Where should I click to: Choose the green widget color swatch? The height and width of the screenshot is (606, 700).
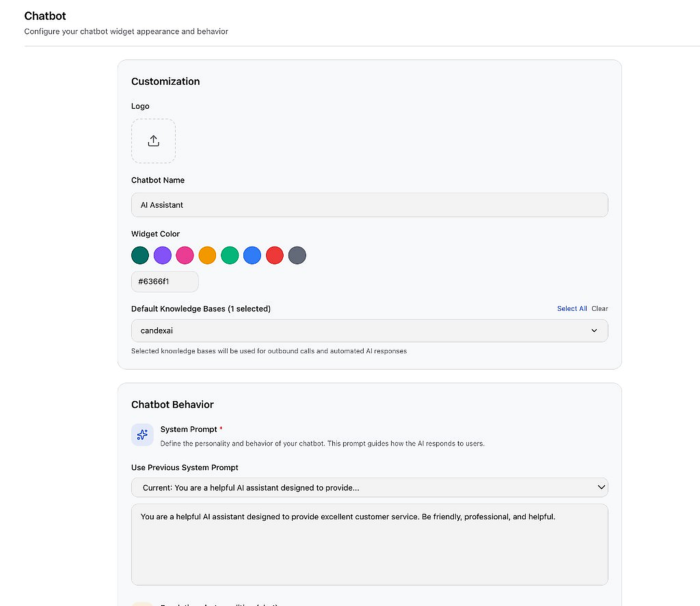pyautogui.click(x=230, y=255)
